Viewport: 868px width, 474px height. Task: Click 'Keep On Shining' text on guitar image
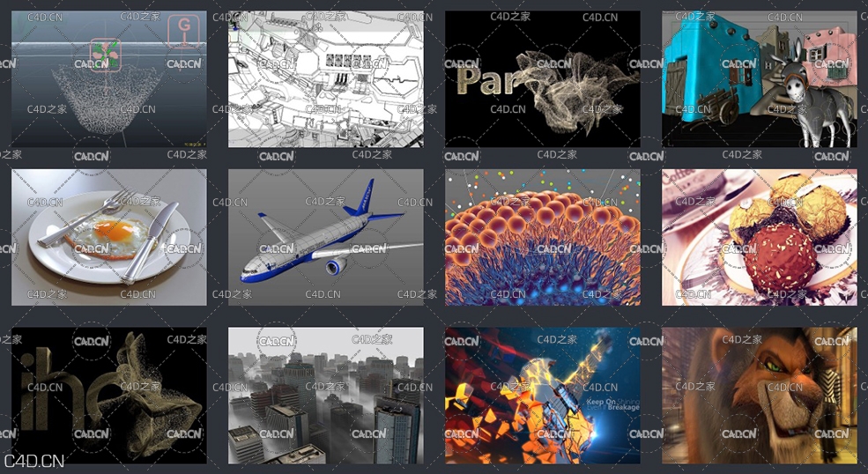tap(612, 402)
